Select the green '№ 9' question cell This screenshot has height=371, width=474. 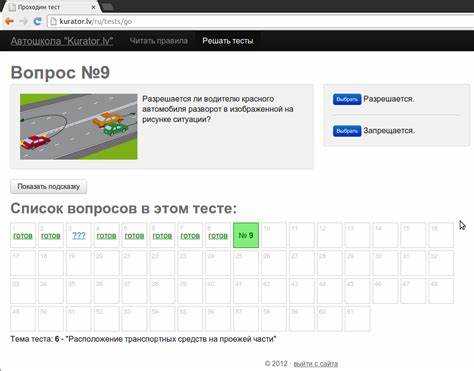pyautogui.click(x=246, y=235)
